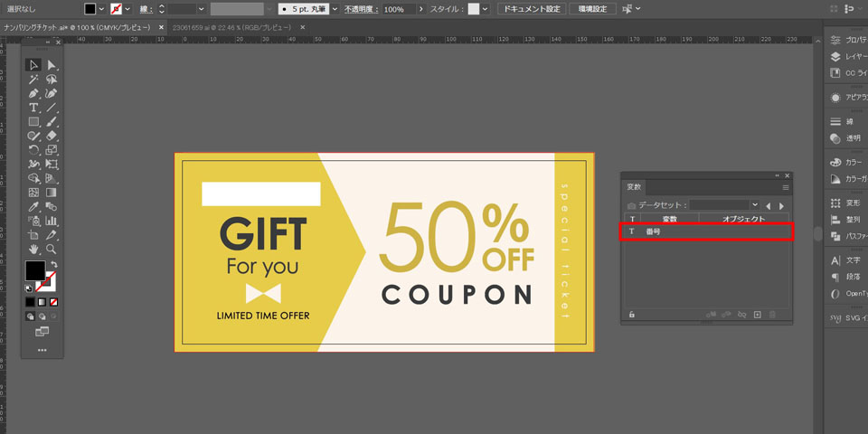Swap fill and stroke colors

(x=54, y=265)
